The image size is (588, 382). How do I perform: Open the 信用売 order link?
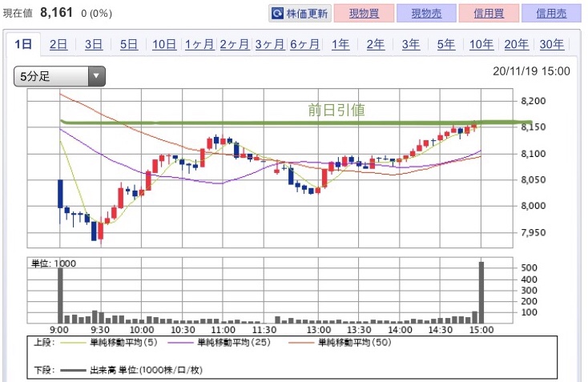tap(551, 14)
